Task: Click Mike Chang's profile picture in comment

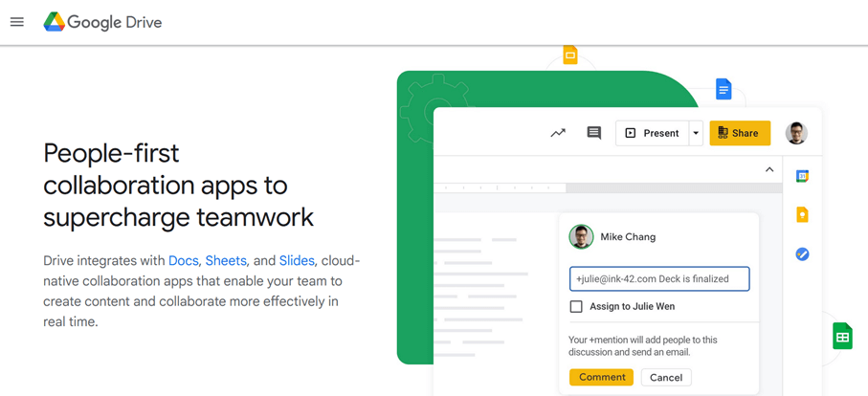Action: pos(581,236)
